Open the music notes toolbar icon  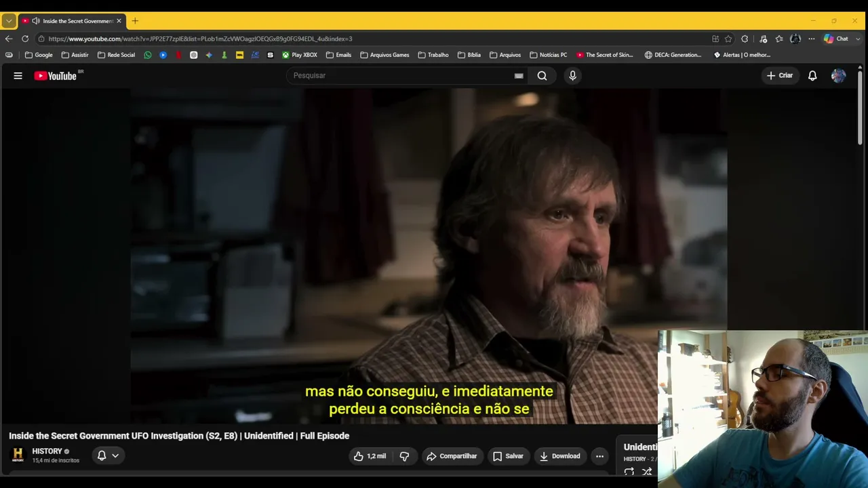[763, 39]
